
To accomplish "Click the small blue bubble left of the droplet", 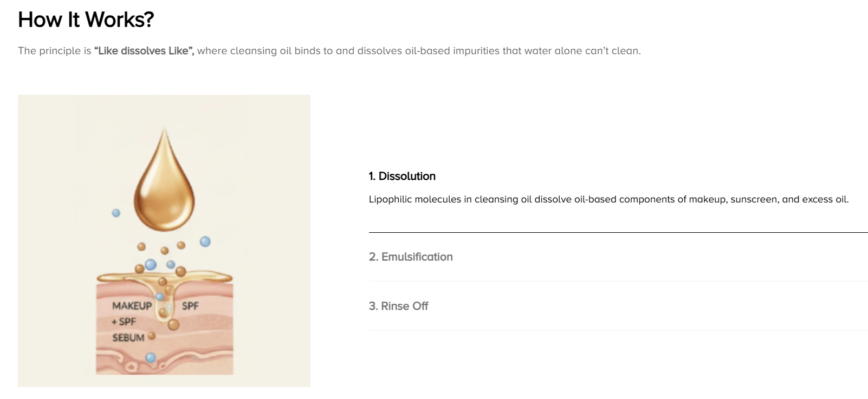I will (x=116, y=213).
